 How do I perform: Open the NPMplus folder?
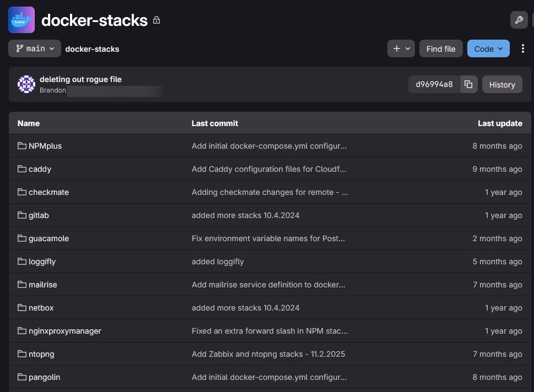45,146
